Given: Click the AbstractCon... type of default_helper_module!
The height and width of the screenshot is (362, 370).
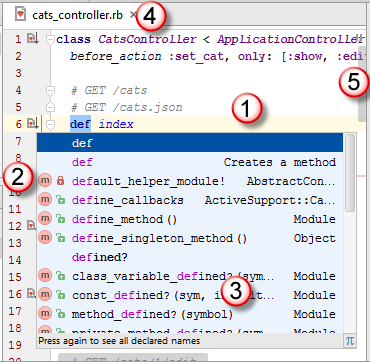Looking at the screenshot, I should coord(291,181).
